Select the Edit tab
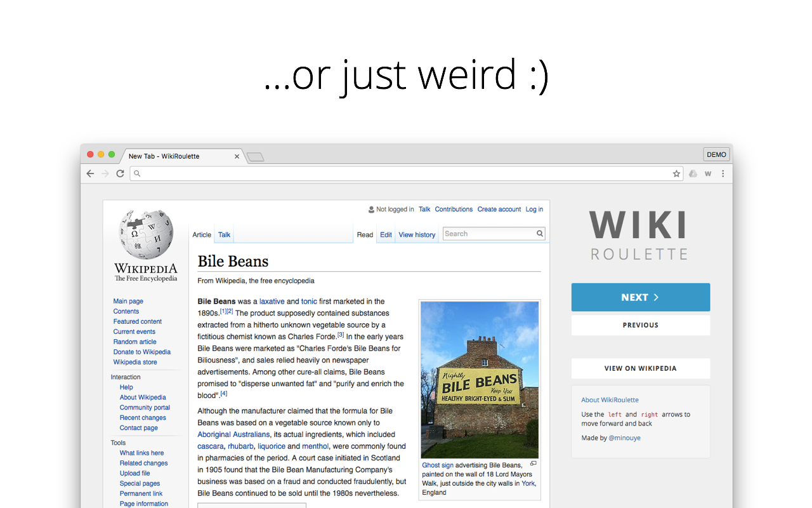The height and width of the screenshot is (508, 812). (x=386, y=235)
